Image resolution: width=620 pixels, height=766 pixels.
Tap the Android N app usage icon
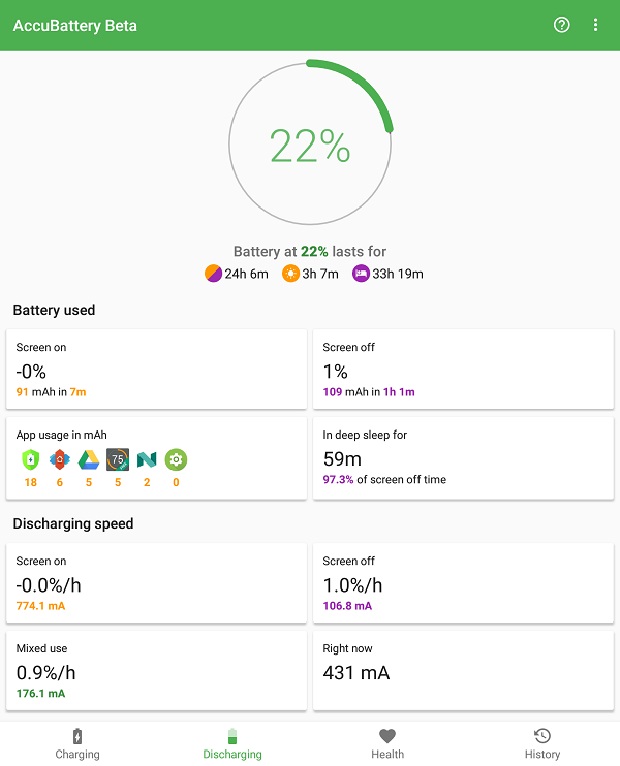147,460
